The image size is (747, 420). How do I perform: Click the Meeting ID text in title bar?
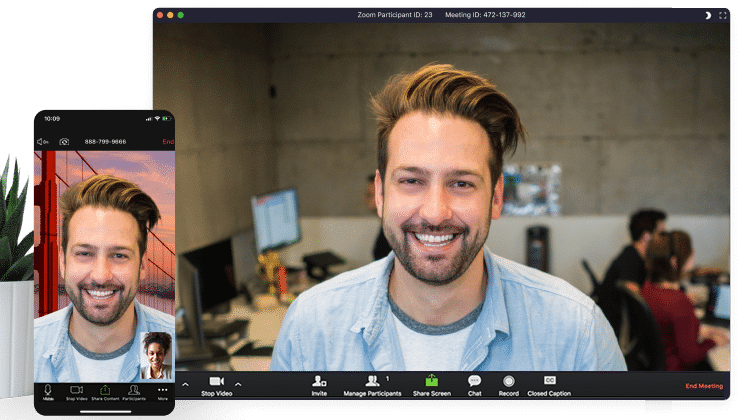(x=485, y=15)
